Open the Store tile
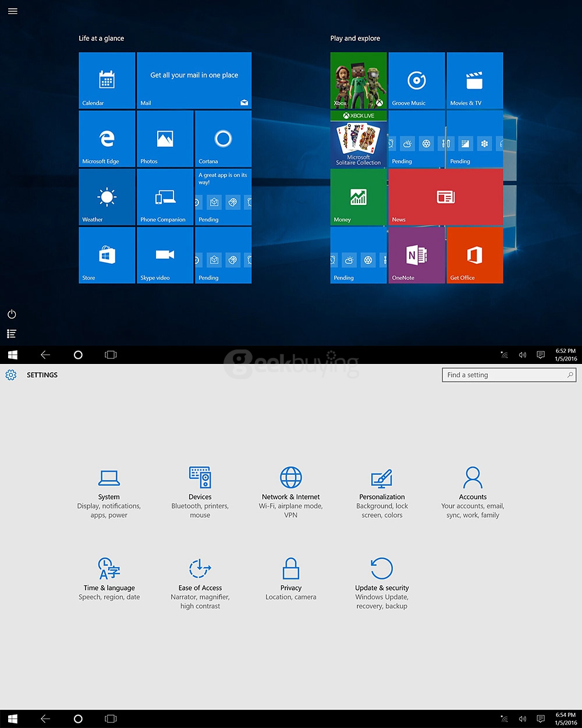Image resolution: width=582 pixels, height=728 pixels. [x=107, y=255]
